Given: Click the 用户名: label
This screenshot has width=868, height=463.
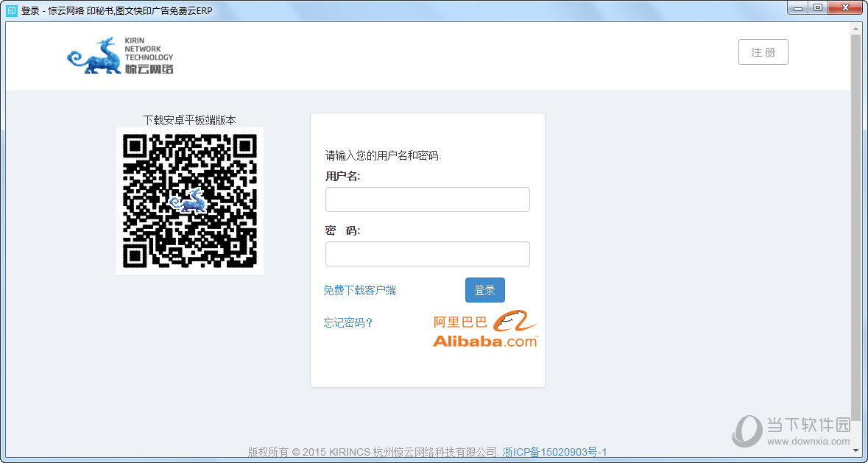Looking at the screenshot, I should (x=342, y=177).
